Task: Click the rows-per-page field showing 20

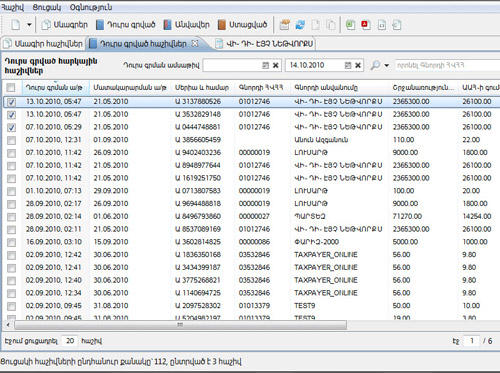Action: pos(70,341)
